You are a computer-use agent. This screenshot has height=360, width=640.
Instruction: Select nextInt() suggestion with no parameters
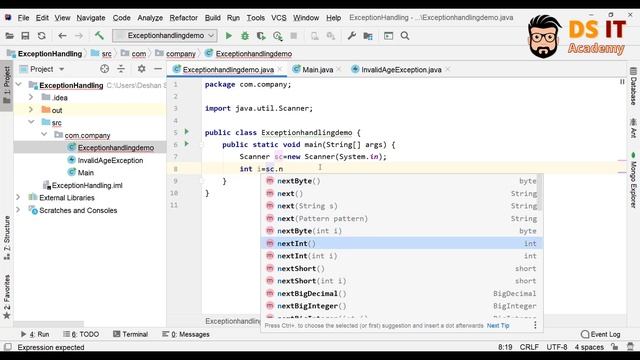(402, 243)
